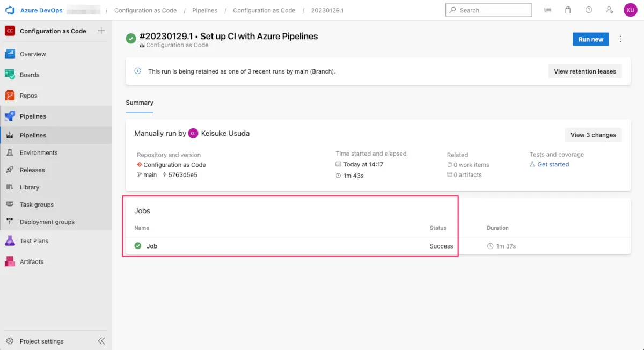This screenshot has height=350, width=644.
Task: Click the View retention leases button
Action: pyautogui.click(x=584, y=71)
